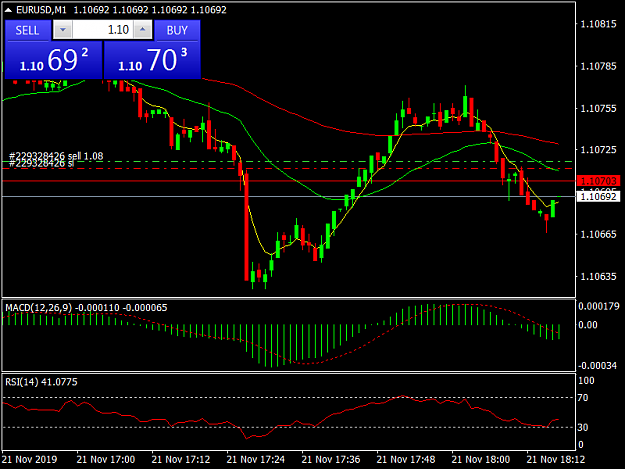Viewport: 625px width, 469px height.
Task: Click the 1.10635 price scale value
Action: click(x=598, y=277)
